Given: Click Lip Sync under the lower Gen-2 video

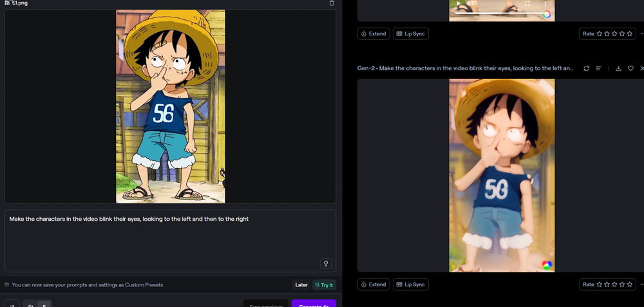Looking at the screenshot, I should (411, 284).
